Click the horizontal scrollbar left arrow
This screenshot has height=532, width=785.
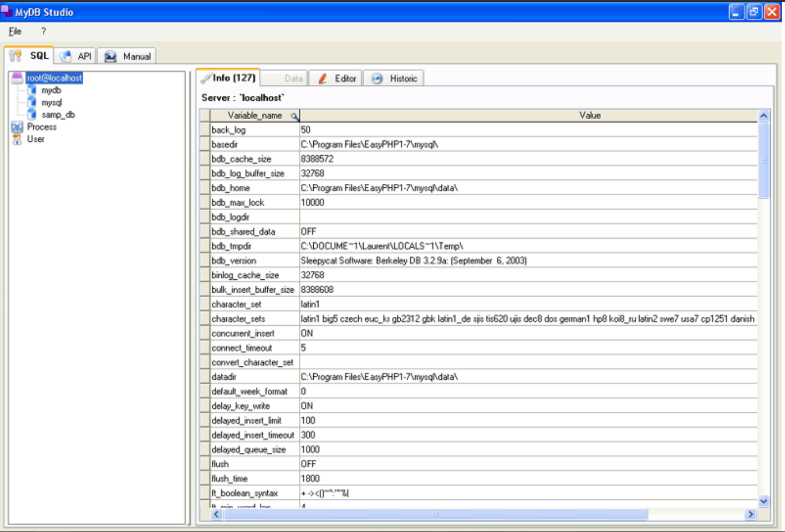[217, 514]
